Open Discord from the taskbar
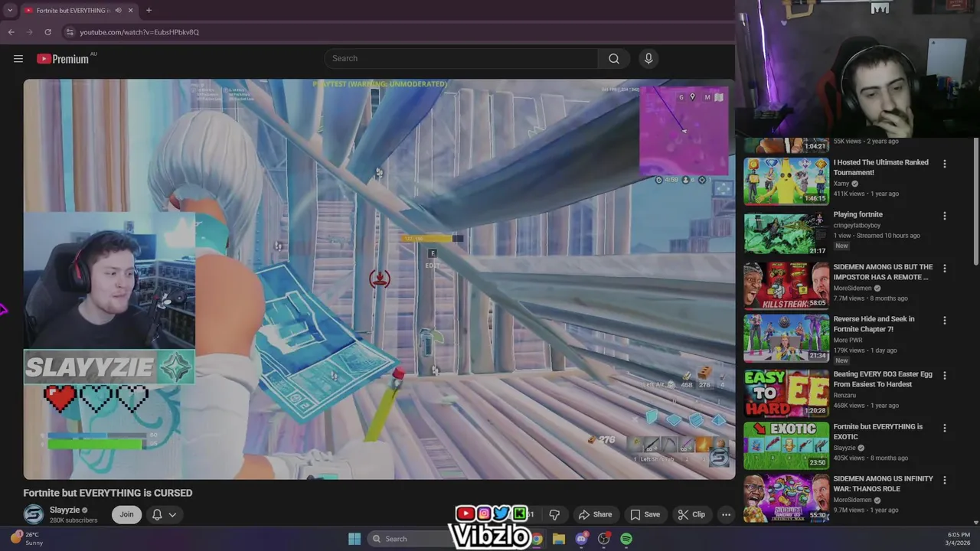The height and width of the screenshot is (551, 980). [581, 539]
